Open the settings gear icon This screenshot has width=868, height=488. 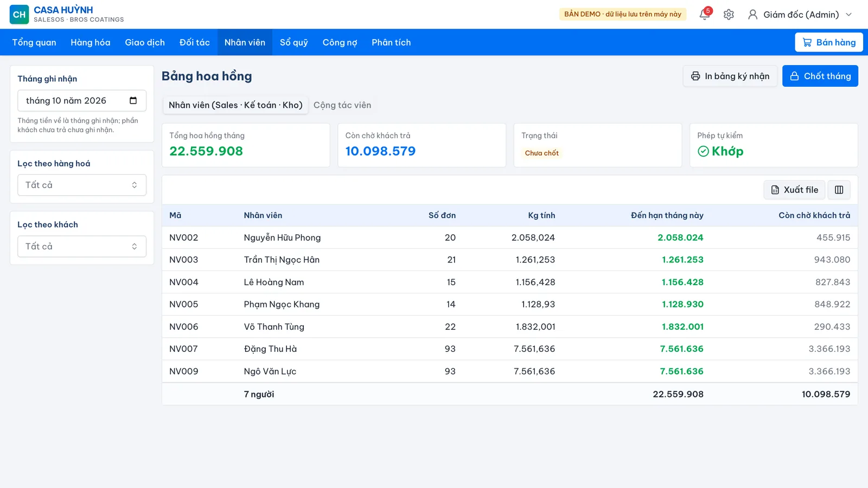tap(729, 15)
